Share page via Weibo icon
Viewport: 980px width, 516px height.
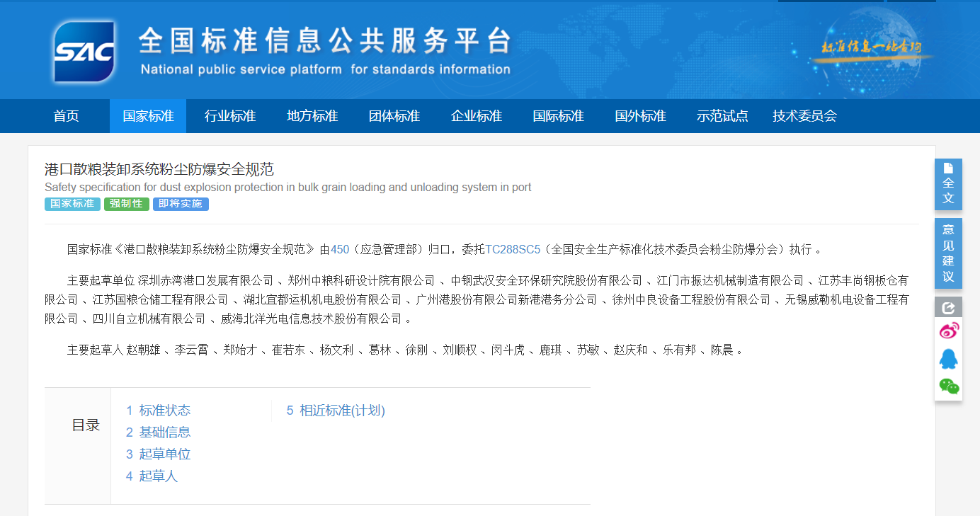point(949,331)
